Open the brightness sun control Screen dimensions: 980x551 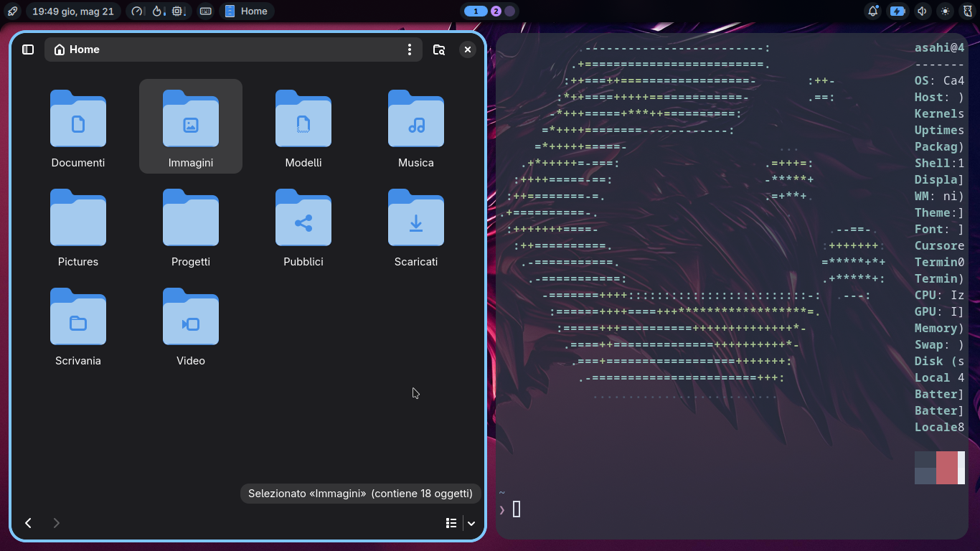[x=946, y=11]
